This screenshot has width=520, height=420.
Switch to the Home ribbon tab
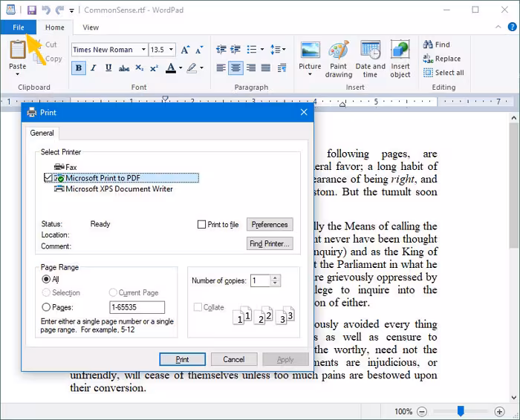click(55, 27)
